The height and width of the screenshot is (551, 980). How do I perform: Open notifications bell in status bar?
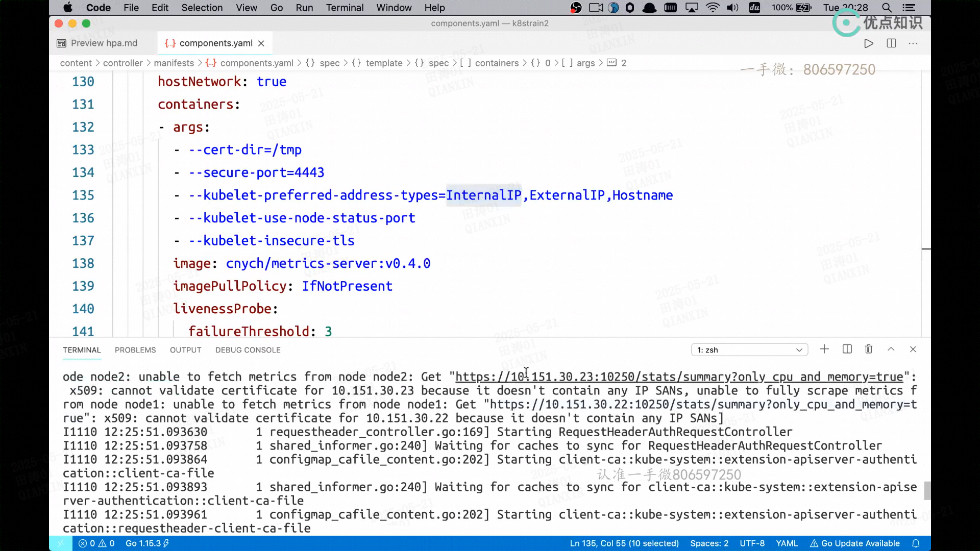(x=916, y=543)
